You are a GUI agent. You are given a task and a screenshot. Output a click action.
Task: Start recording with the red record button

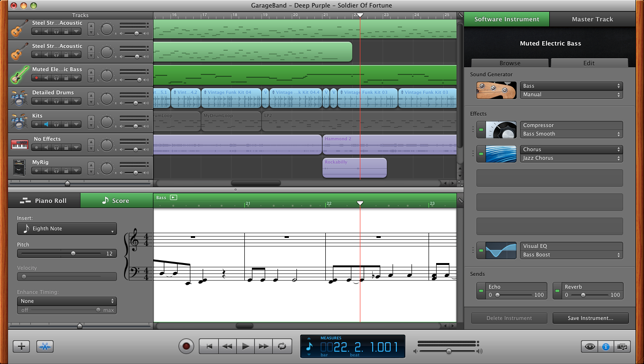tap(186, 346)
